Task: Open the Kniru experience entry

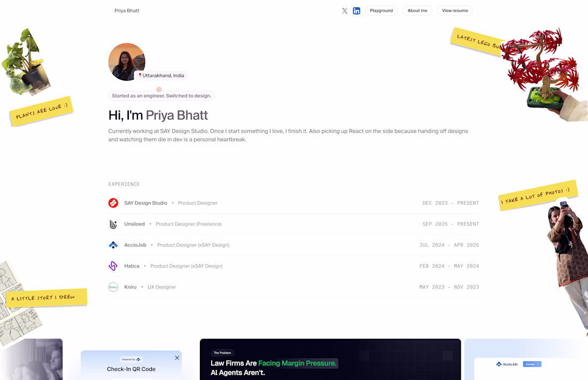Action: (x=293, y=287)
